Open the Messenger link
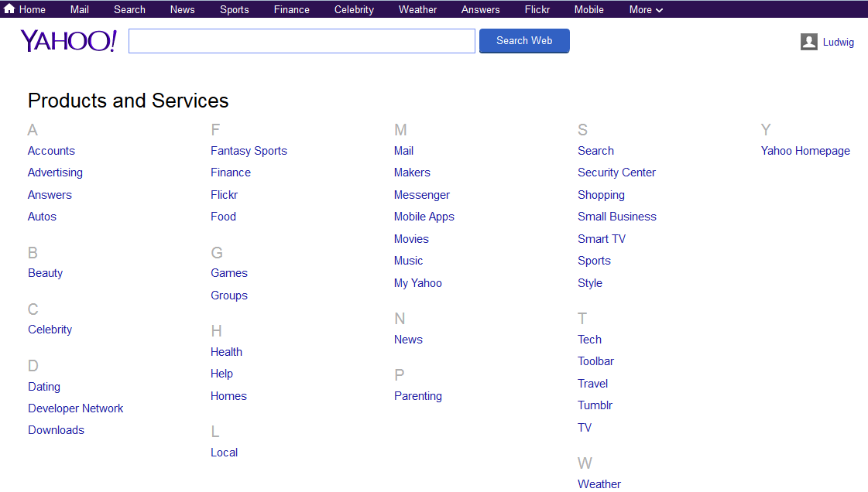This screenshot has height=492, width=868. 422,195
